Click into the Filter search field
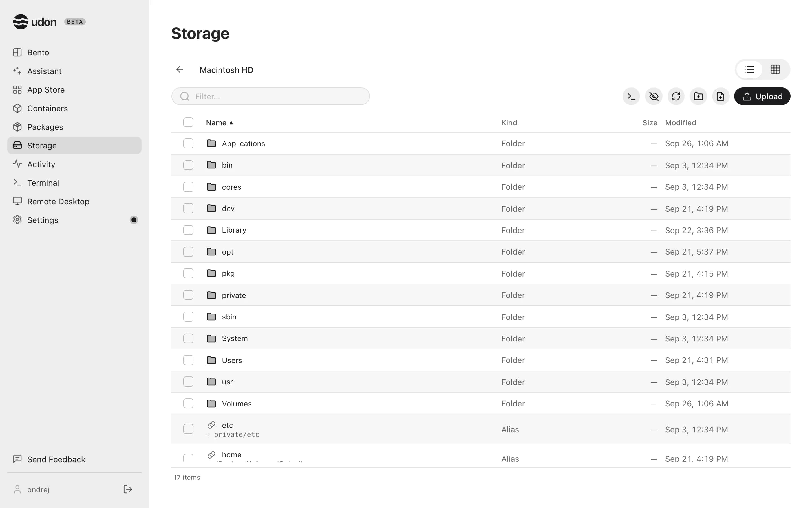The width and height of the screenshot is (812, 508). click(x=270, y=97)
